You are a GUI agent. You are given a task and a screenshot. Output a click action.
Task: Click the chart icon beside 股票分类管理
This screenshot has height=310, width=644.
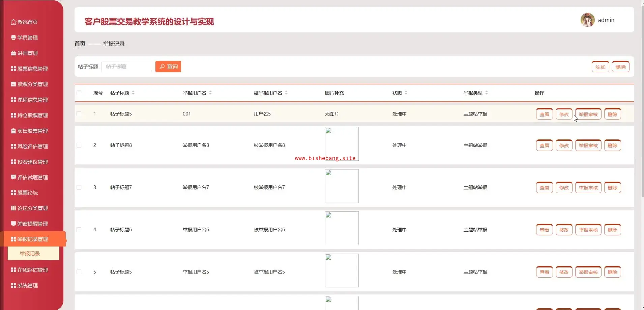[x=13, y=84]
